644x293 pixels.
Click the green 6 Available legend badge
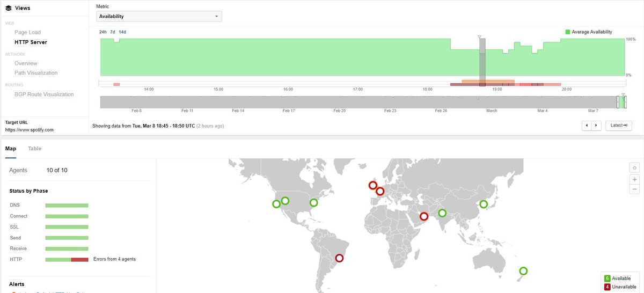coord(607,279)
